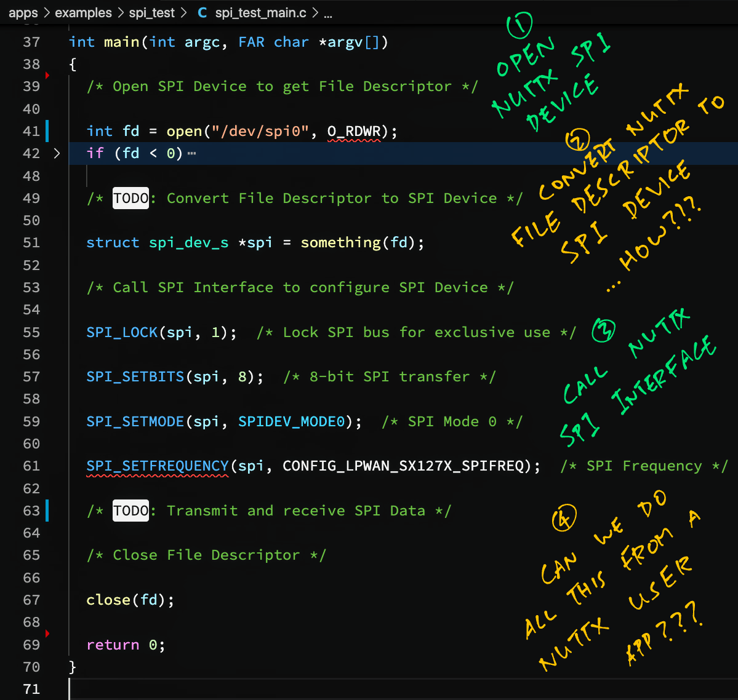Click the highlighted TODO on line 63
Screen dimensions: 738x700
[x=130, y=511]
